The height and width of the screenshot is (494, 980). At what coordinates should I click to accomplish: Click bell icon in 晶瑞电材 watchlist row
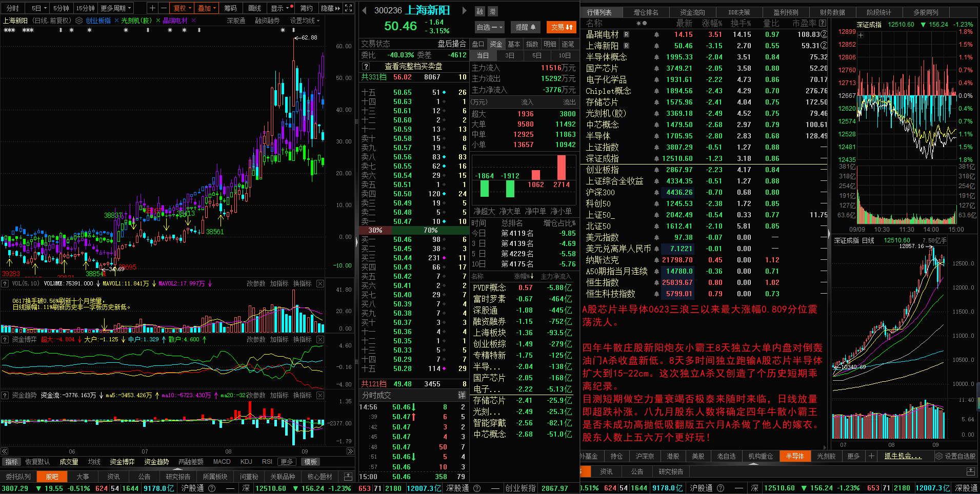point(656,34)
